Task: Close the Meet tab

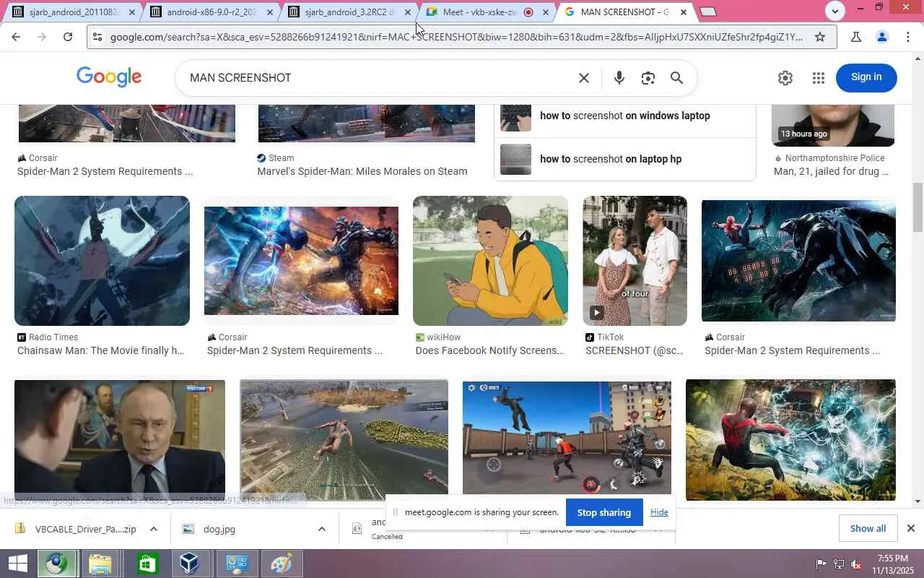Action: (x=546, y=12)
